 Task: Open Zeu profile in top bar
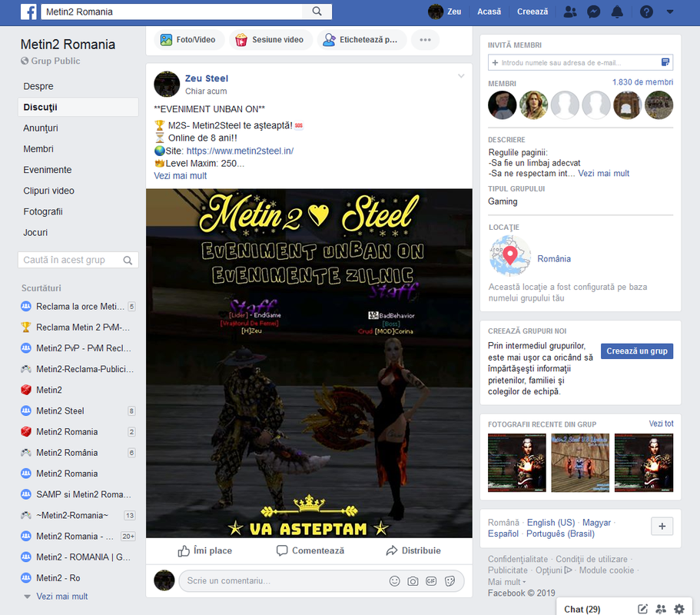[x=445, y=12]
